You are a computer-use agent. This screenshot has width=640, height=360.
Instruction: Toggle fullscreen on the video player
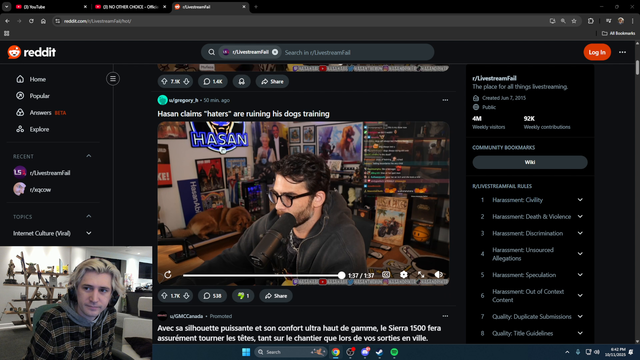(421, 275)
